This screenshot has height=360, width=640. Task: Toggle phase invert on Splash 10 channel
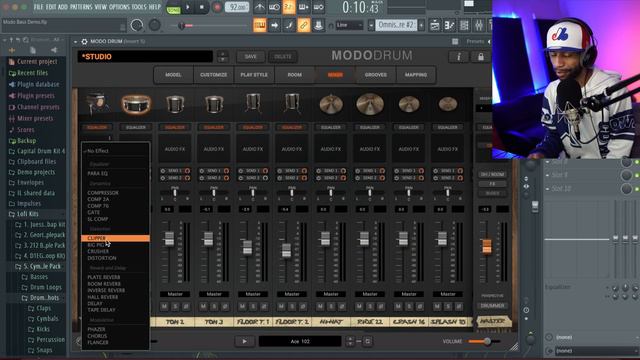(x=459, y=306)
